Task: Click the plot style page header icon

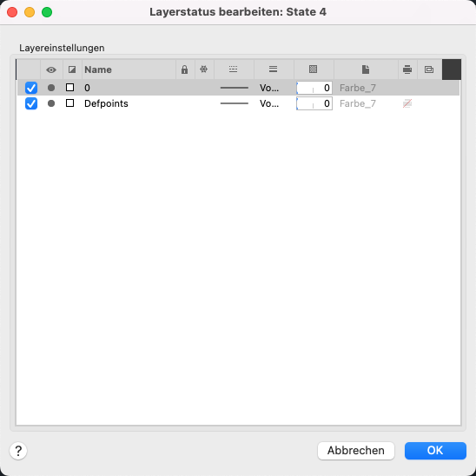Action: 366,69
